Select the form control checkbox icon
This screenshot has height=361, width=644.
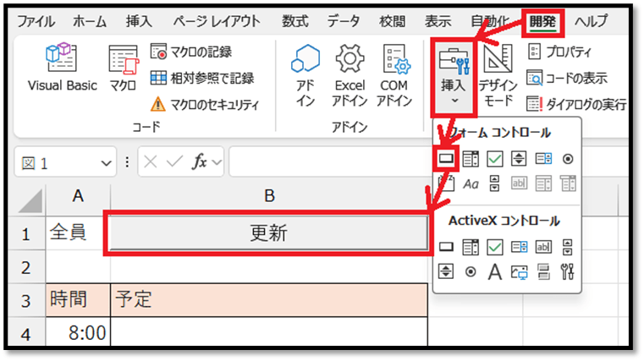point(496,158)
